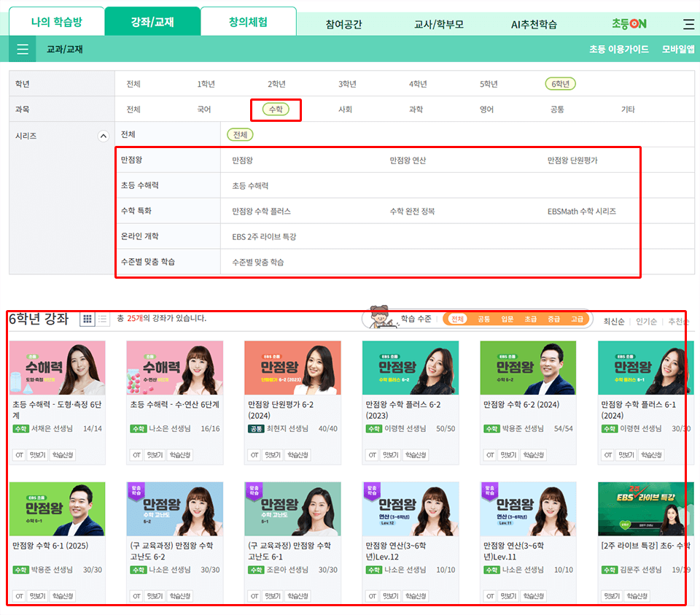Open 초등 수해력 도형·측정 6단계 thumbnail
Screen dimensions: 700x615
pyautogui.click(x=57, y=368)
